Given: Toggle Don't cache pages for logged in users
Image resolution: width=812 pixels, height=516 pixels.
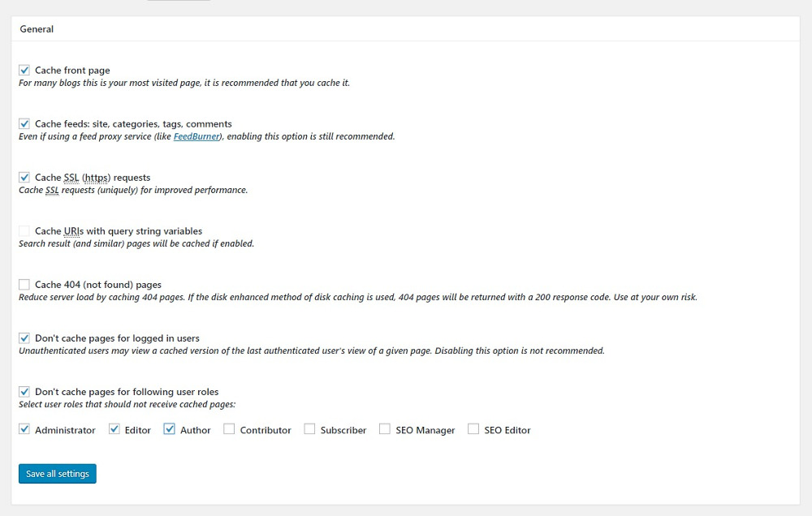Looking at the screenshot, I should [24, 338].
